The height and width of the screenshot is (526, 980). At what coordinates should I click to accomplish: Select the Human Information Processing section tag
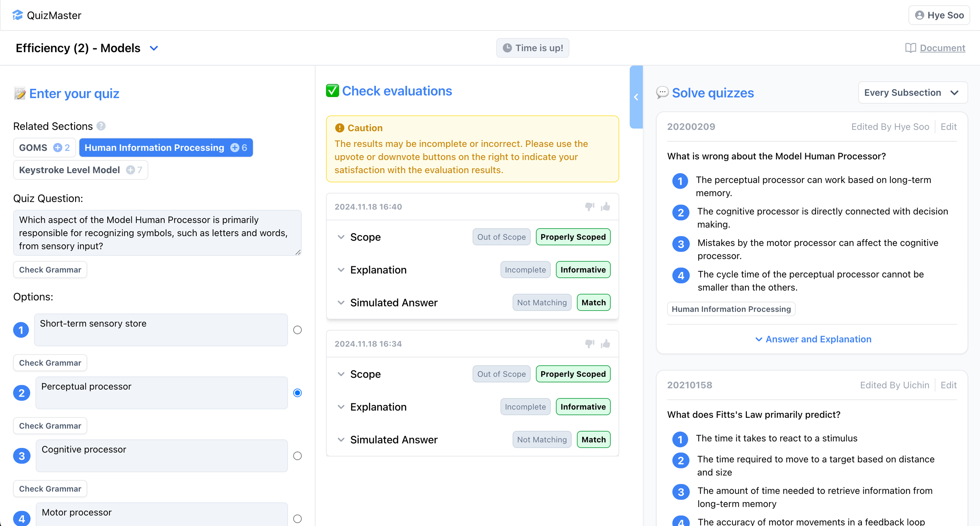tap(166, 148)
